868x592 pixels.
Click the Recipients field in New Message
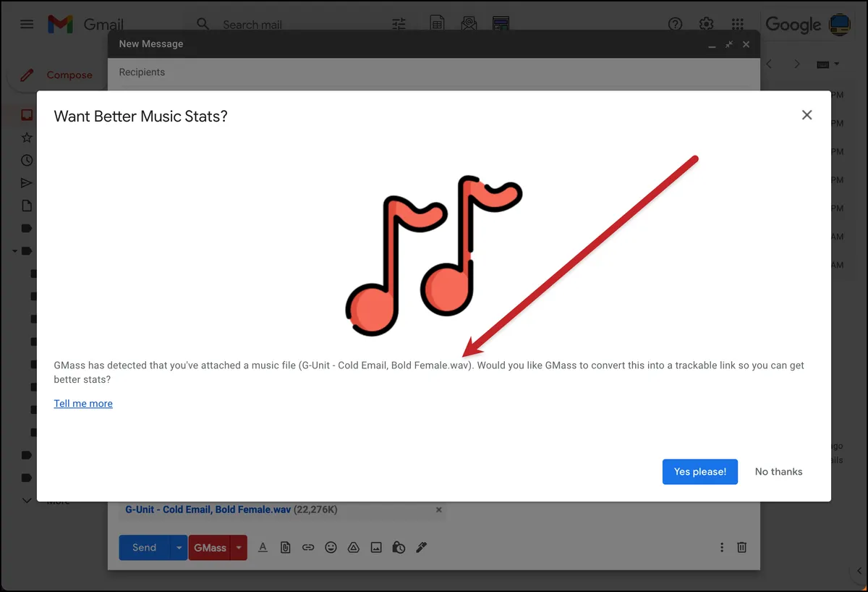(434, 72)
